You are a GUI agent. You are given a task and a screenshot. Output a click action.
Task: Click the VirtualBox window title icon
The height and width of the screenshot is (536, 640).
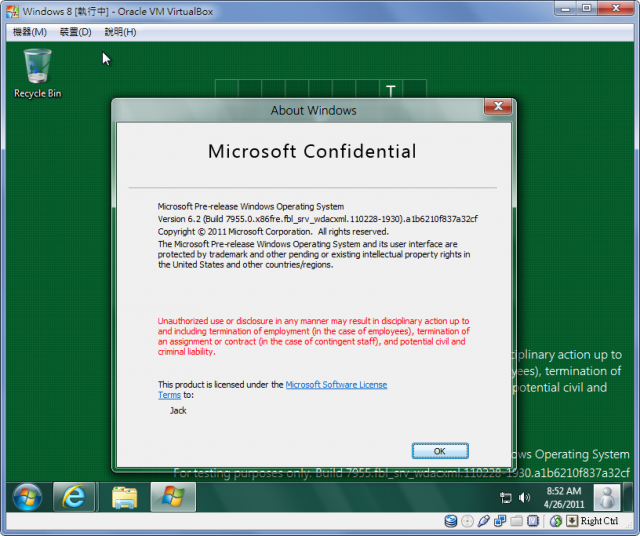[x=12, y=11]
